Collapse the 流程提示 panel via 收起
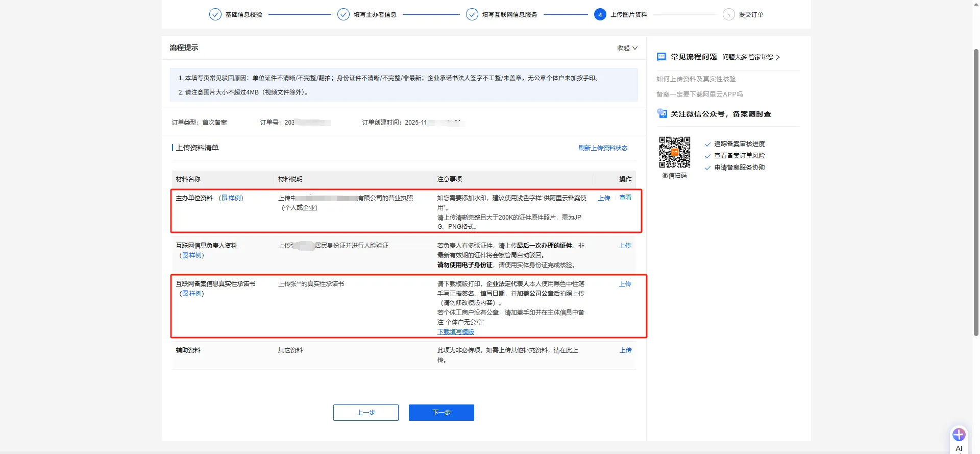Image resolution: width=980 pixels, height=454 pixels. (x=627, y=48)
